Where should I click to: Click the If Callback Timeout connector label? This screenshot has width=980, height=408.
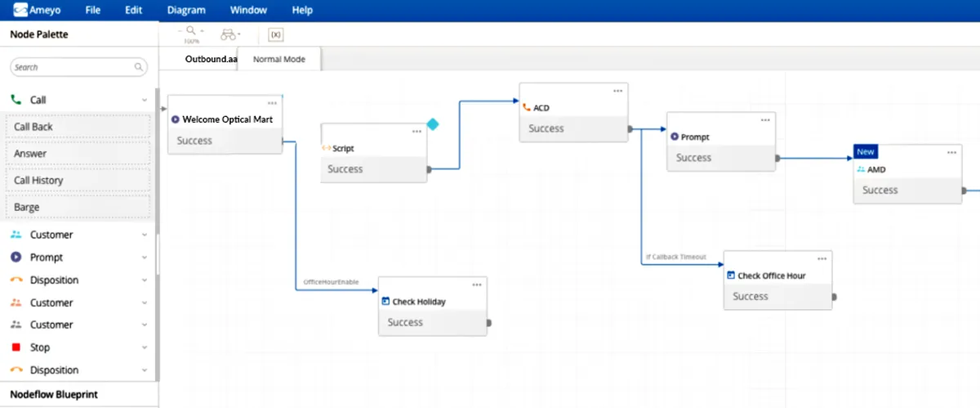click(675, 257)
